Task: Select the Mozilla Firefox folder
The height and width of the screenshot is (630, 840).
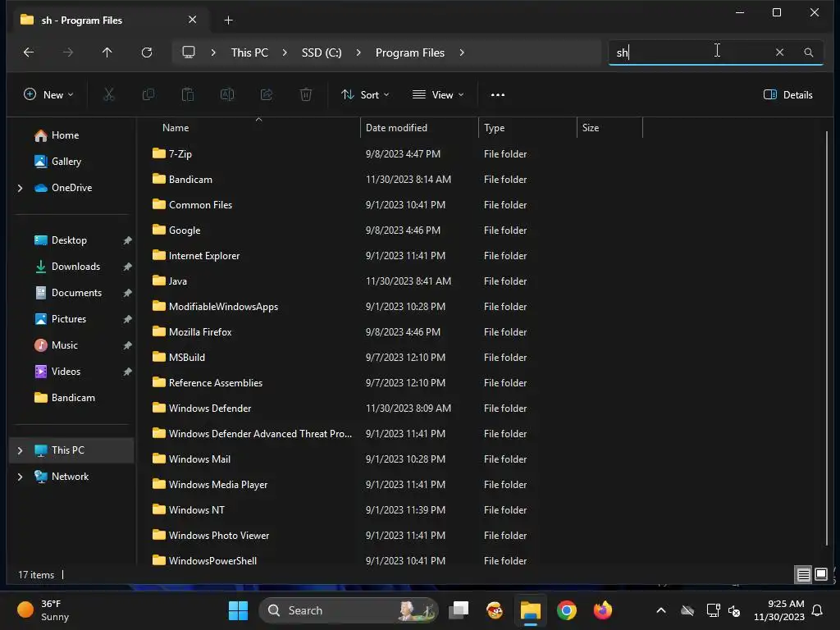Action: (200, 332)
